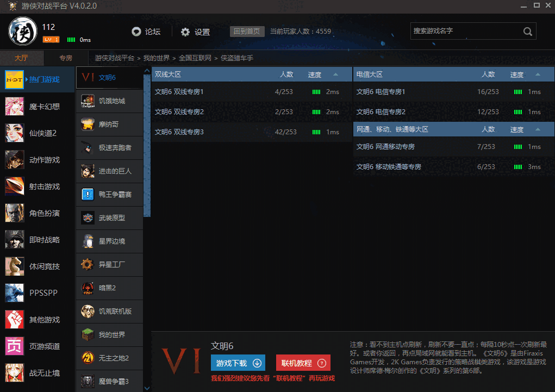The height and width of the screenshot is (392, 555).
Task: Select the 射击游戏 category icon
Action: [x=14, y=186]
